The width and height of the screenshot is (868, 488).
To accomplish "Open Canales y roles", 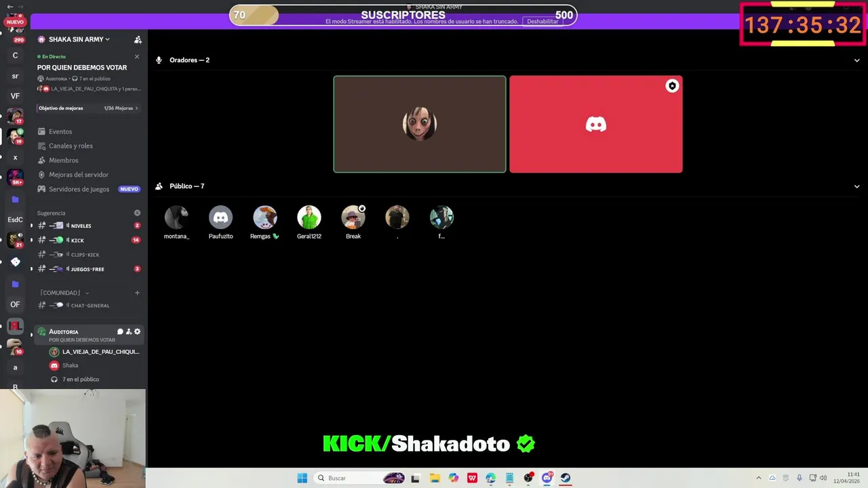I will 71,146.
